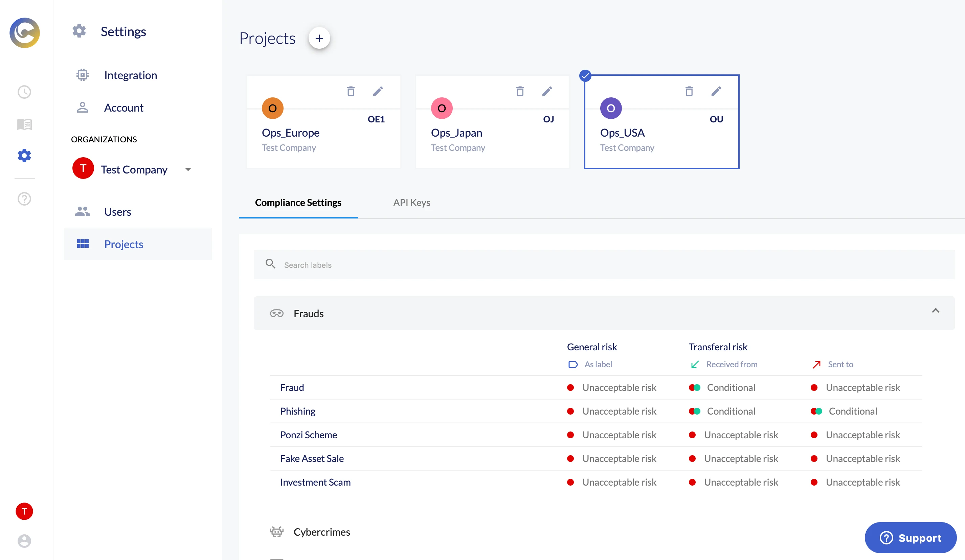Click the user profile icon at bottom left
The height and width of the screenshot is (560, 965).
point(24,540)
